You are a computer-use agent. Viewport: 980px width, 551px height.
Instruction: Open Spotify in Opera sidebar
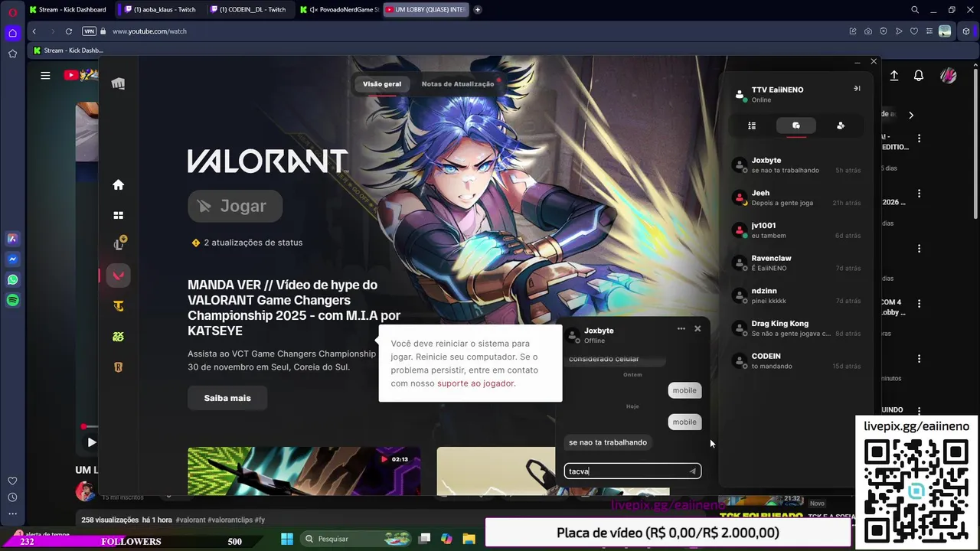click(x=12, y=301)
